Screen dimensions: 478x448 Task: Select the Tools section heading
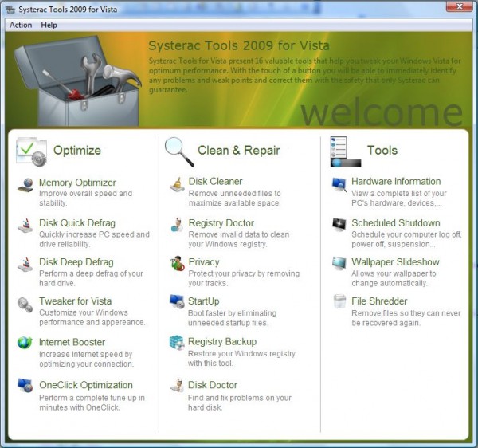[x=382, y=151]
